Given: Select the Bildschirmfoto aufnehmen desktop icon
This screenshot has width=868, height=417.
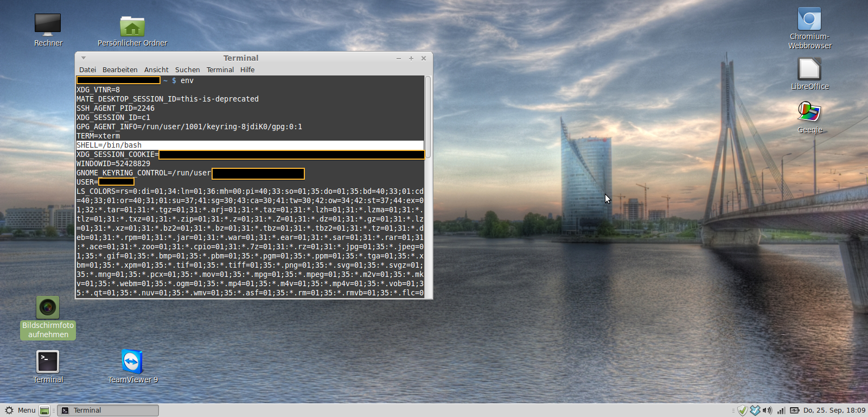Looking at the screenshot, I should pos(48,308).
